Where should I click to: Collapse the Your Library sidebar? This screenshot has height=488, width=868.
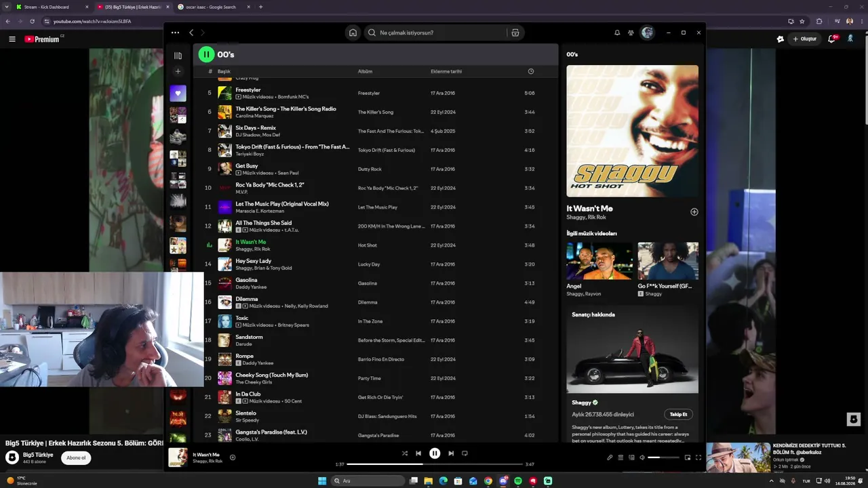pyautogui.click(x=178, y=56)
